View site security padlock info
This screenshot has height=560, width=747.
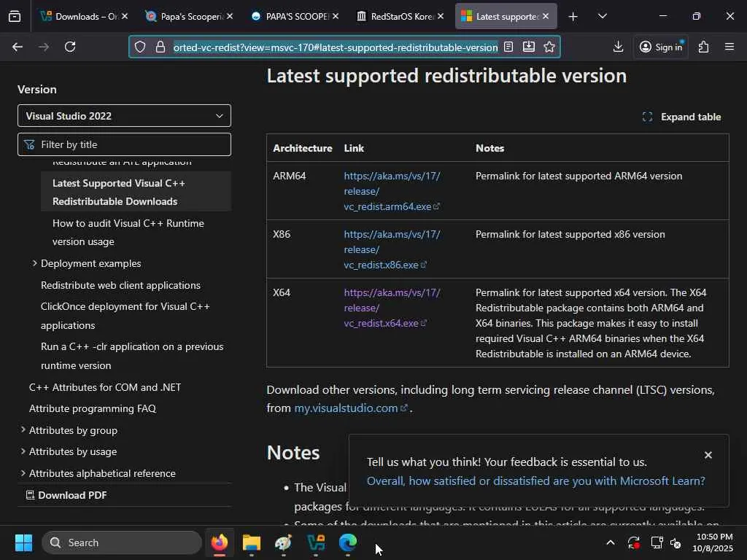click(x=160, y=47)
